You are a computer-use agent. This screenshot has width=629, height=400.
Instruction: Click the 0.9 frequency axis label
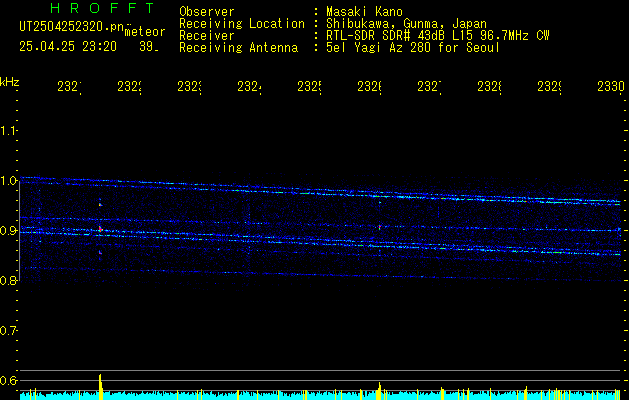coord(8,231)
